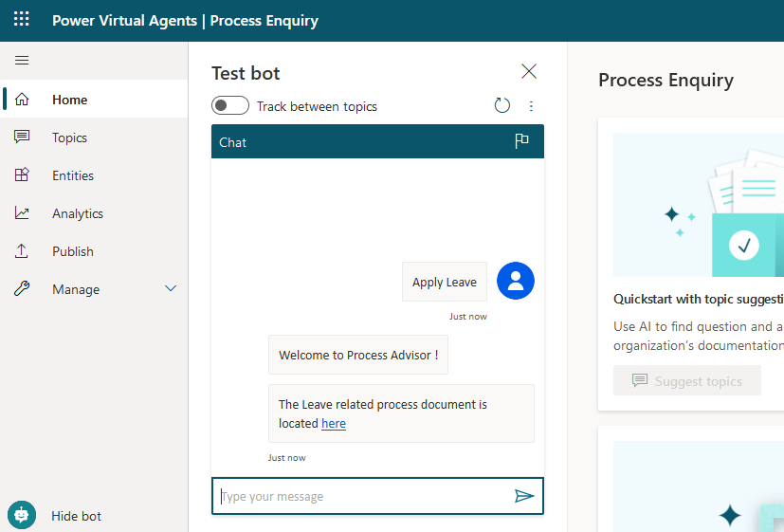Click Welcome to Process Advisor message
Viewport: 784px width, 532px height.
click(x=358, y=355)
